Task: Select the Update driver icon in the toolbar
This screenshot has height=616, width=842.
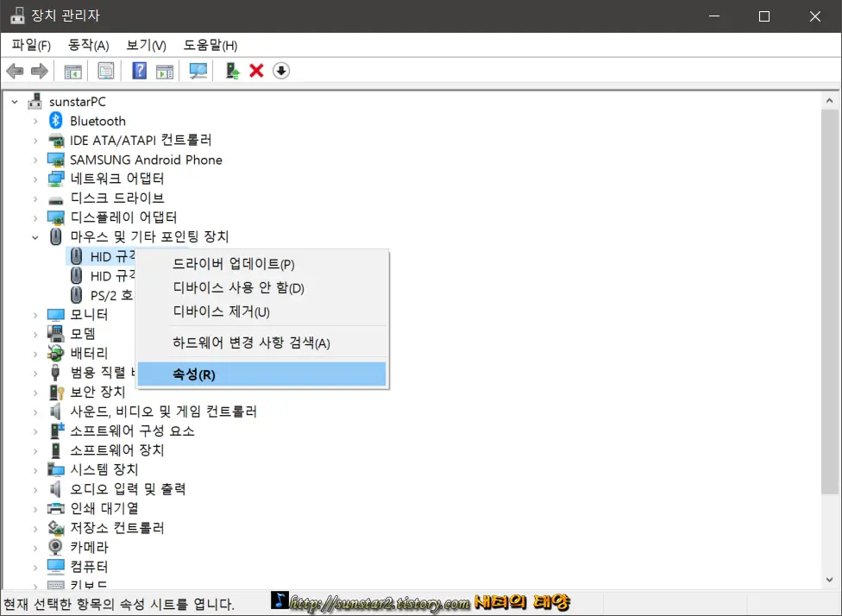Action: tap(231, 70)
